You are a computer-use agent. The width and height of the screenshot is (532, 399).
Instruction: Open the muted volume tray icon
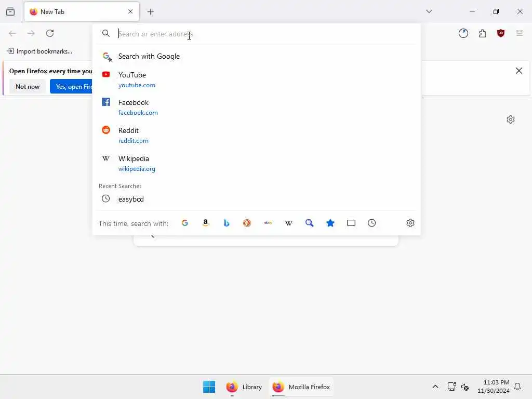coord(465,387)
